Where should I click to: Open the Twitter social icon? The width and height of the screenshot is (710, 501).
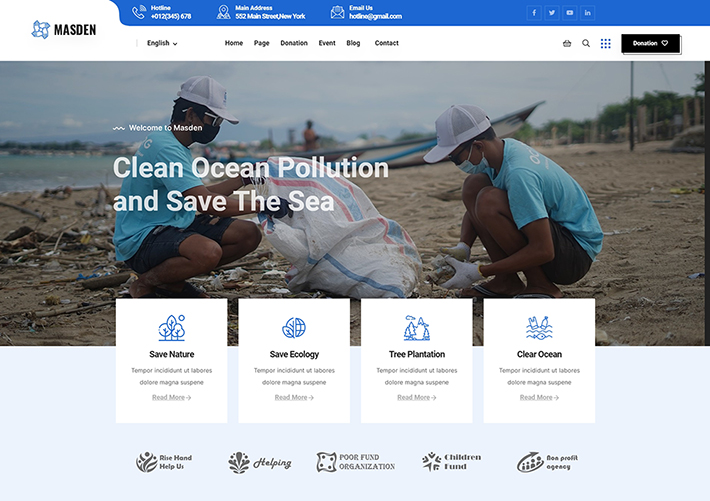click(x=551, y=13)
